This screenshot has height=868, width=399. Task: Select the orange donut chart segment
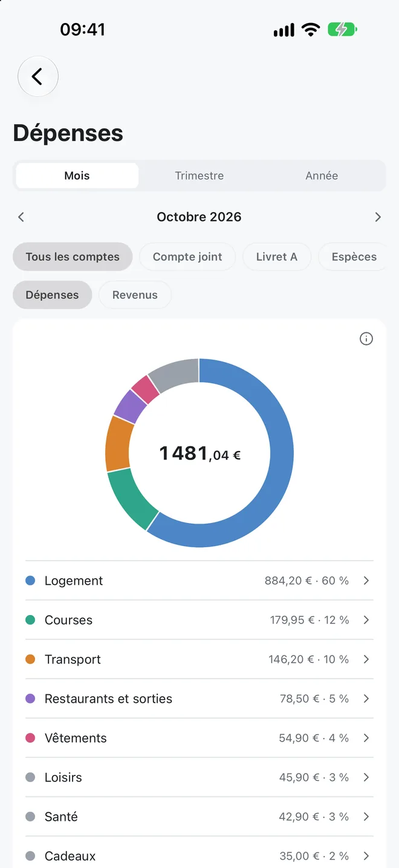(x=118, y=444)
